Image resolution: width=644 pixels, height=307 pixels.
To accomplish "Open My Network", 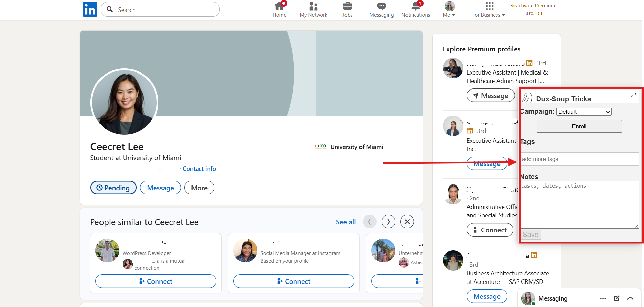I will [313, 6].
